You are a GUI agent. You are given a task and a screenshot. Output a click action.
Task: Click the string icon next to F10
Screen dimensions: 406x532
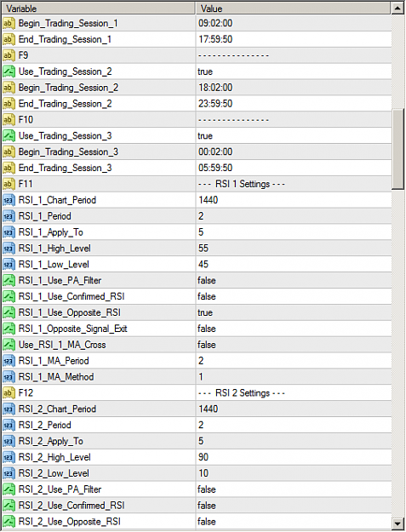click(x=9, y=120)
